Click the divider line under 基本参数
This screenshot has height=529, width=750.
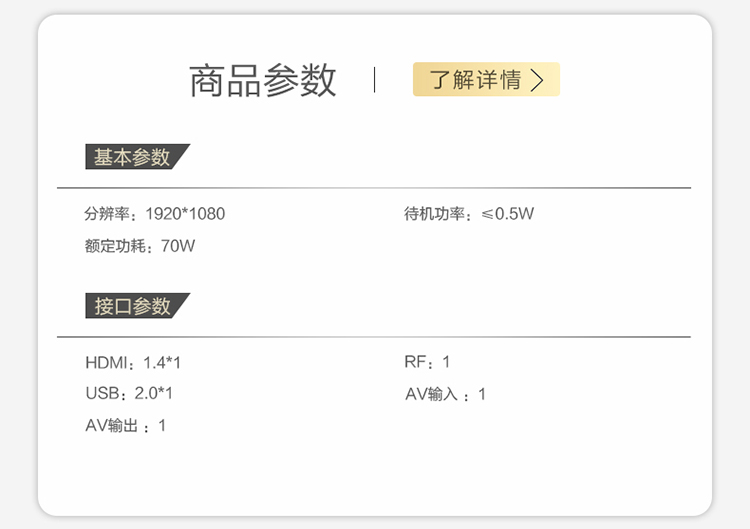point(374,188)
